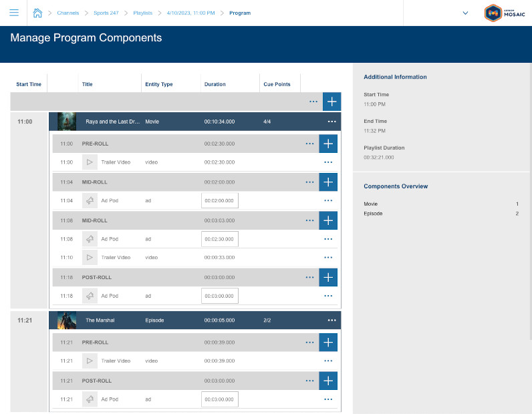Open options menu for The Marshal episode
Image resolution: width=532 pixels, height=414 pixels.
tap(331, 321)
